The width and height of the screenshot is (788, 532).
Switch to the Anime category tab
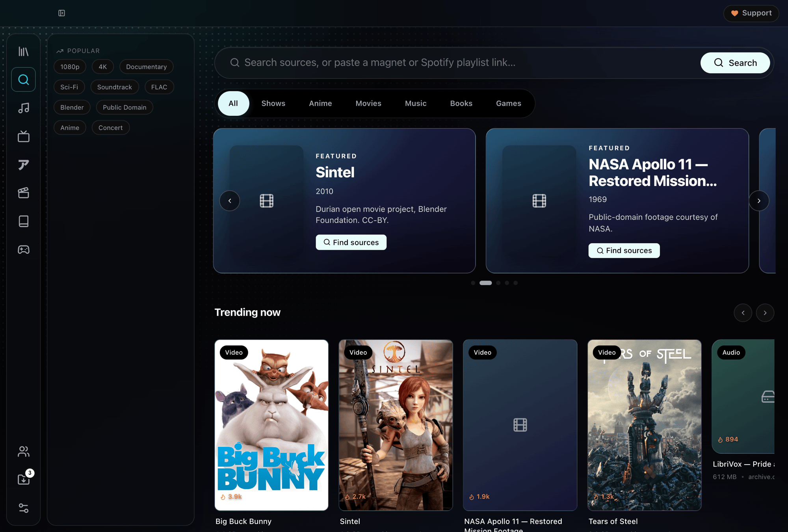[320, 103]
